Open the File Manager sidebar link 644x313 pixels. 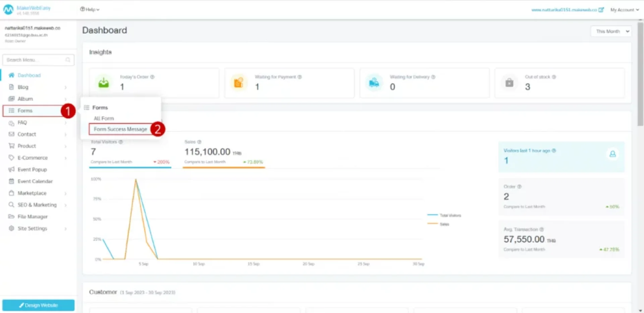[33, 217]
